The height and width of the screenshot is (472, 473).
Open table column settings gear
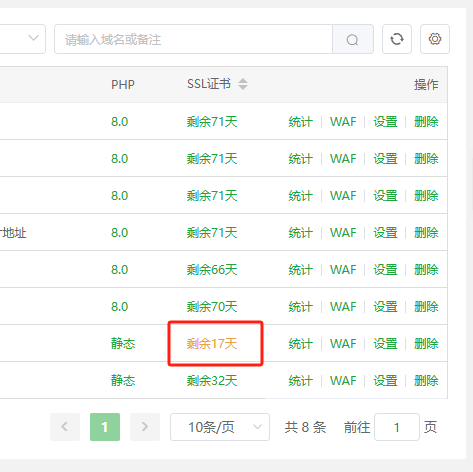(435, 39)
